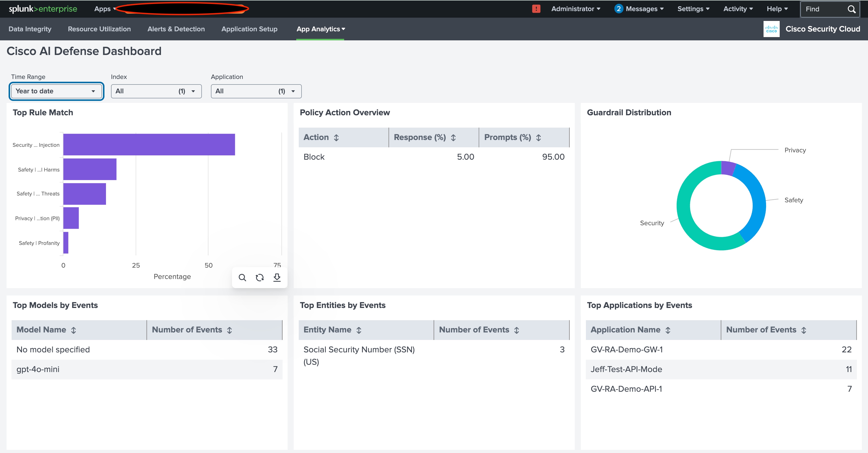Open the Help menu
This screenshot has height=453, width=868.
pyautogui.click(x=777, y=9)
